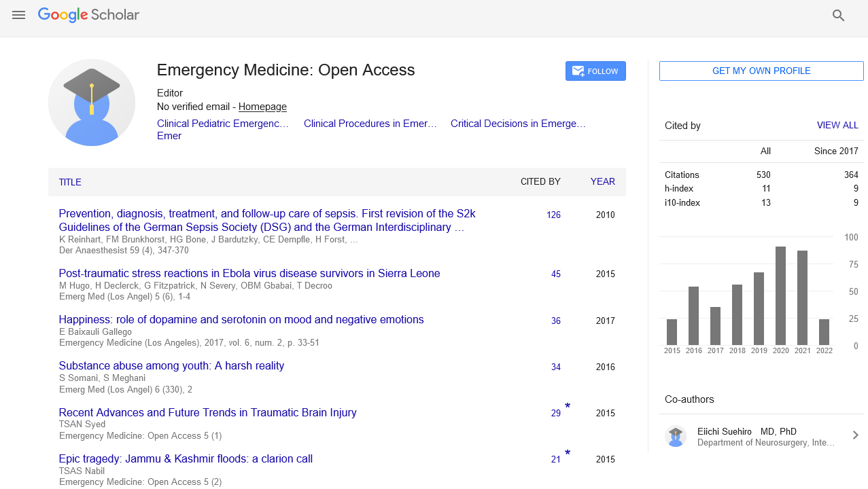
Task: Open the hamburger menu icon
Action: 18,15
